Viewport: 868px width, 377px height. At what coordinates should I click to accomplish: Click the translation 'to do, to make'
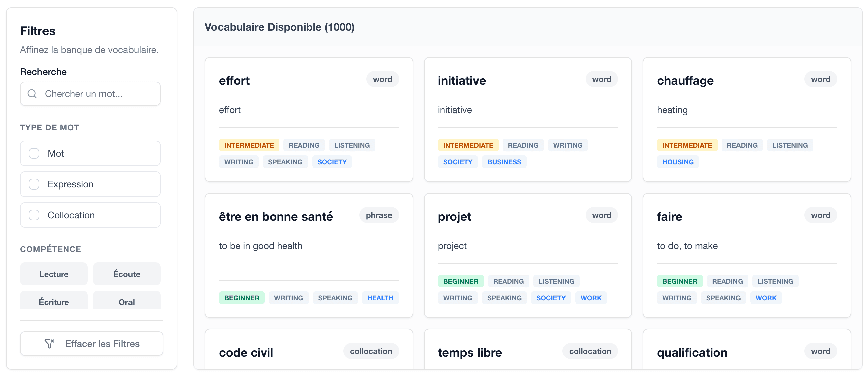(x=687, y=246)
